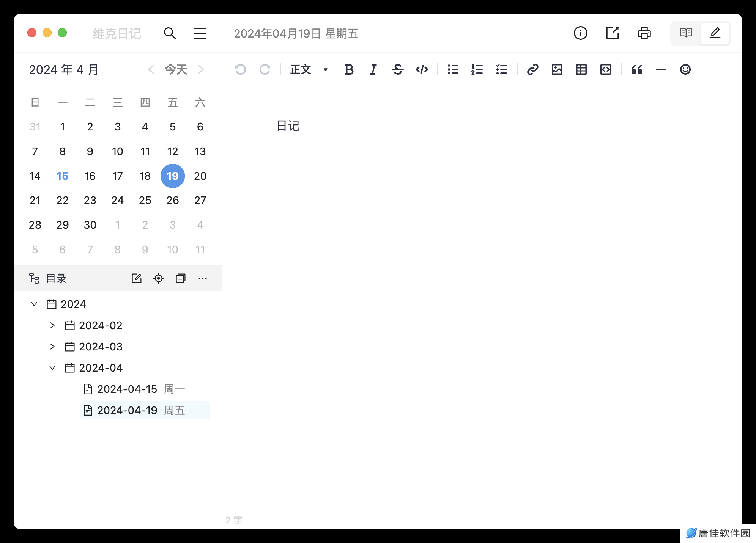The width and height of the screenshot is (756, 543).
Task: Collapse all with the collapse icon in 目录 bar
Action: 181,278
